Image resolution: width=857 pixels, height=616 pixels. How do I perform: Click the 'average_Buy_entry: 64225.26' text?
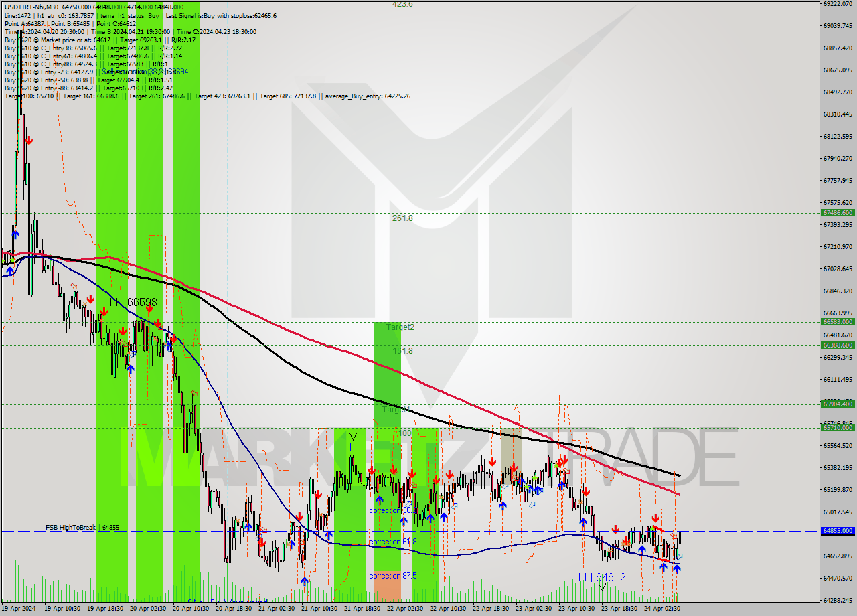(369, 96)
